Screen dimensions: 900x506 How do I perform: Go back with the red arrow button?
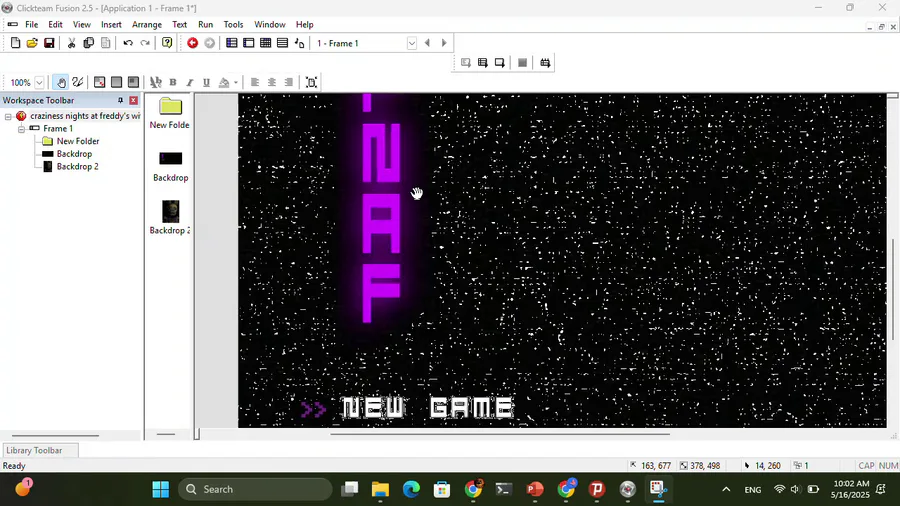coord(193,43)
